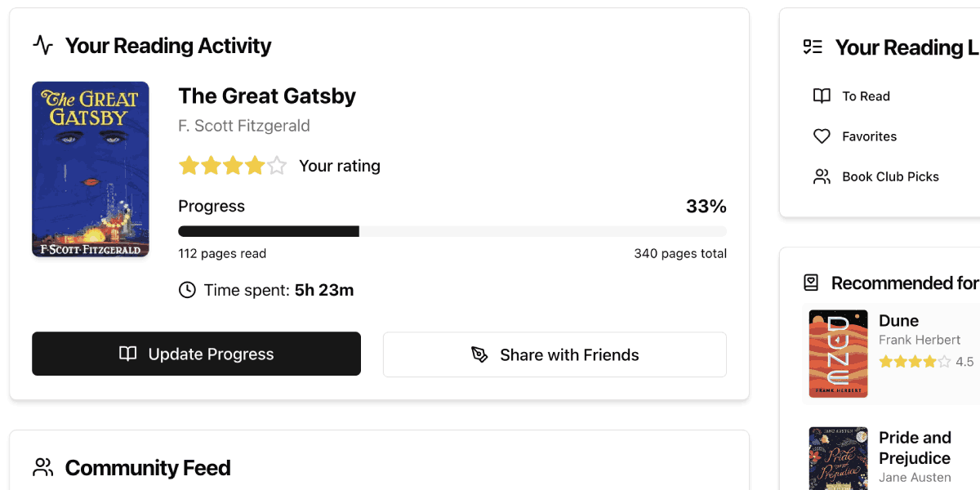
Task: Open the To Read list
Action: click(866, 96)
